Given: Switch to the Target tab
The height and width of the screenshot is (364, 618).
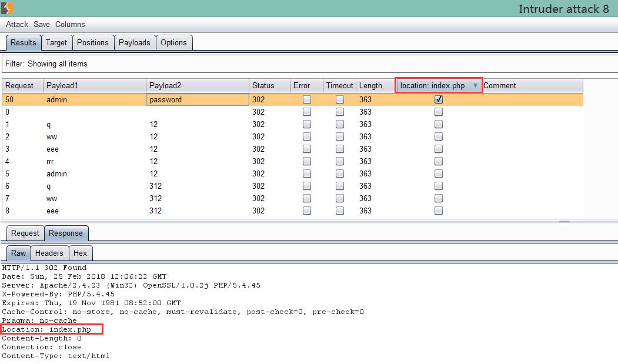Looking at the screenshot, I should (56, 42).
